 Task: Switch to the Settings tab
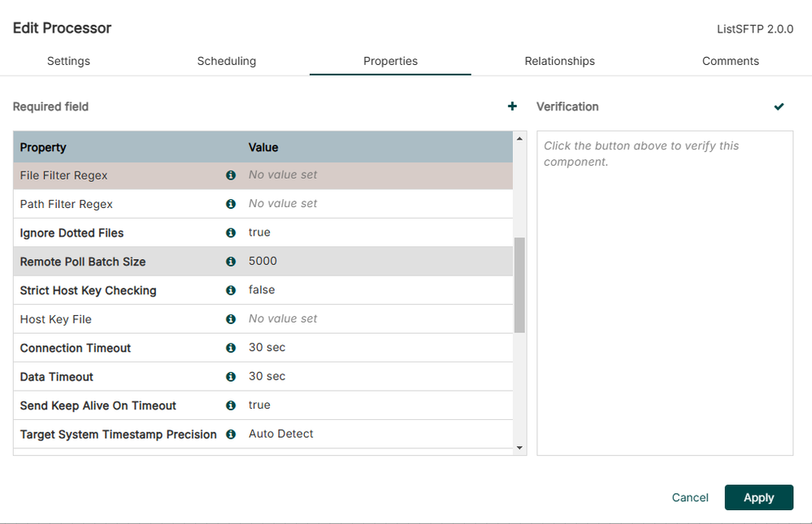(68, 61)
